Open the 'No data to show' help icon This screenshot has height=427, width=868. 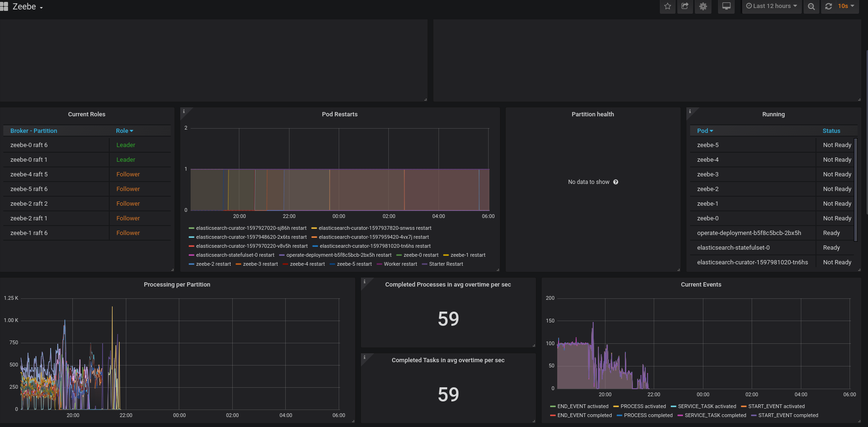point(615,182)
